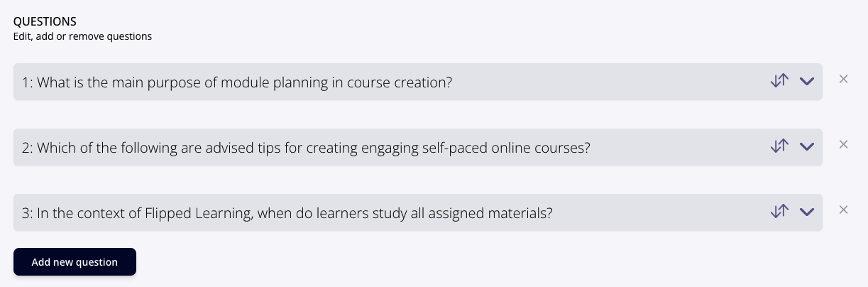Click blank gray area in question 3 bar
Viewport: 868px width, 287px height.
coord(660,212)
